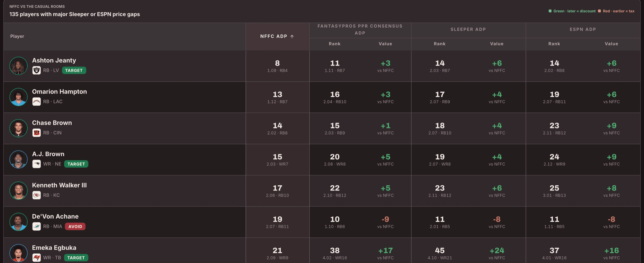Click Omarion Hampton's NFFC ADP value 13
The width and height of the screenshot is (644, 263).
tap(277, 94)
